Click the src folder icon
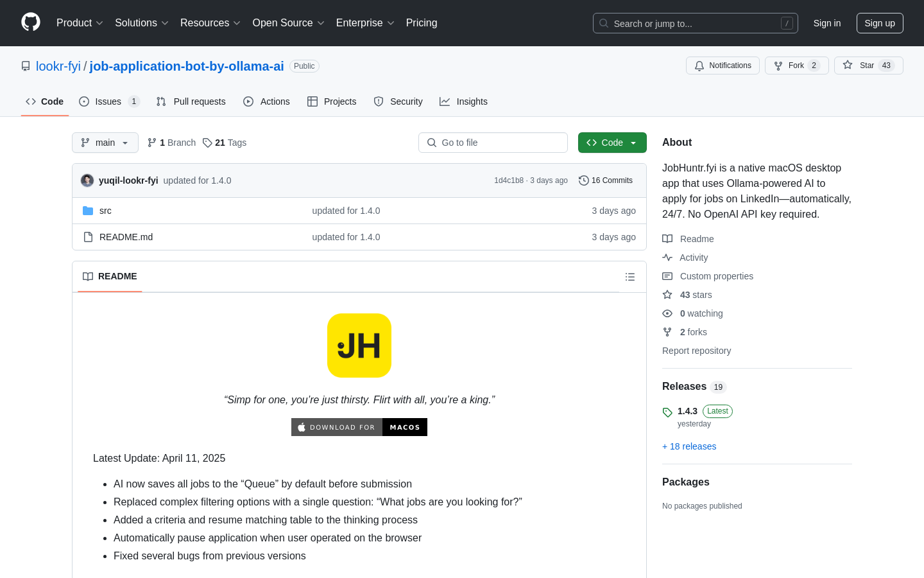This screenshot has height=578, width=924. point(88,211)
